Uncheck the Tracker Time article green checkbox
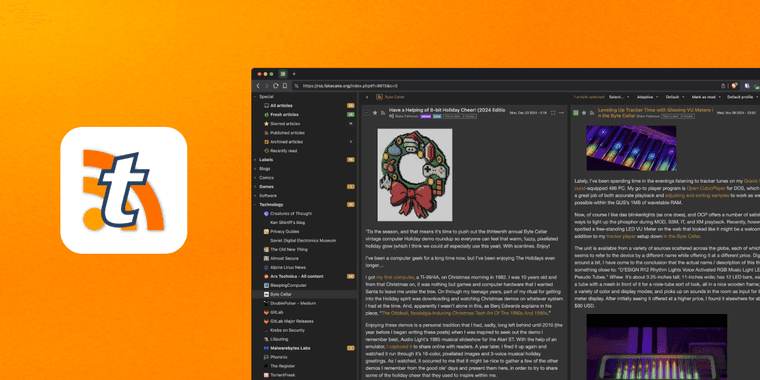Viewport: 760px width, 380px height. coord(576,112)
